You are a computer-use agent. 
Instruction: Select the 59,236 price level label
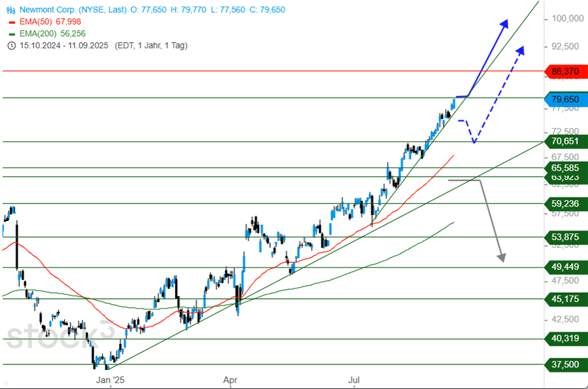(565, 203)
